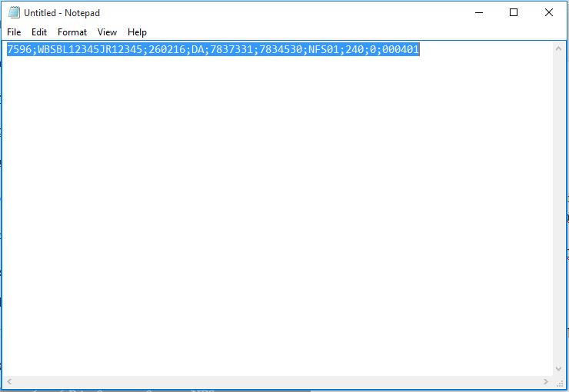Viewport: 569px width, 392px height.
Task: Click the horizontal scrollbar track
Action: pos(277,382)
